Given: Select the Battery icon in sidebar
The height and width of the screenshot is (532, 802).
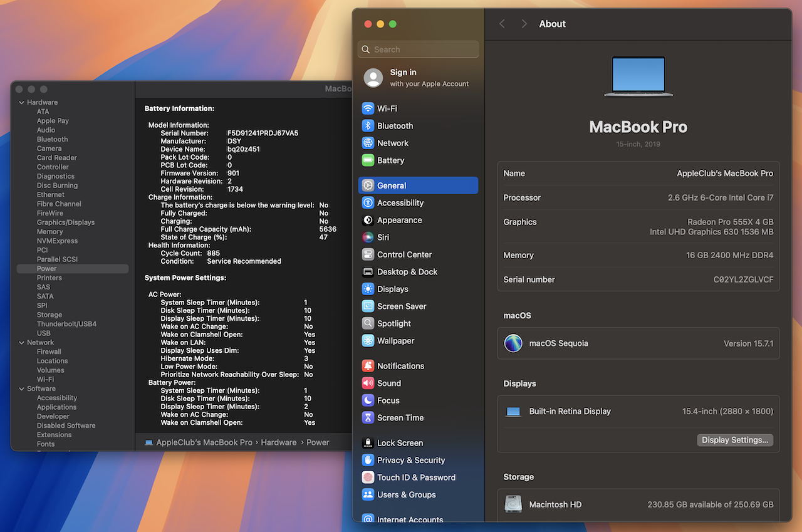Looking at the screenshot, I should (x=368, y=160).
